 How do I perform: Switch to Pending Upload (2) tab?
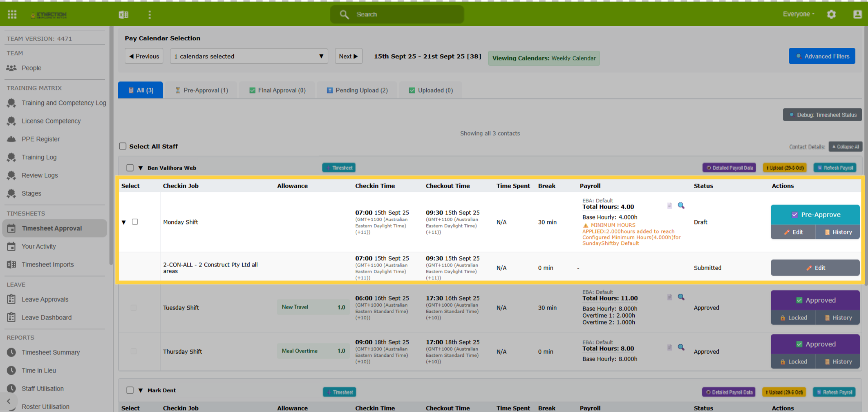[x=357, y=90]
